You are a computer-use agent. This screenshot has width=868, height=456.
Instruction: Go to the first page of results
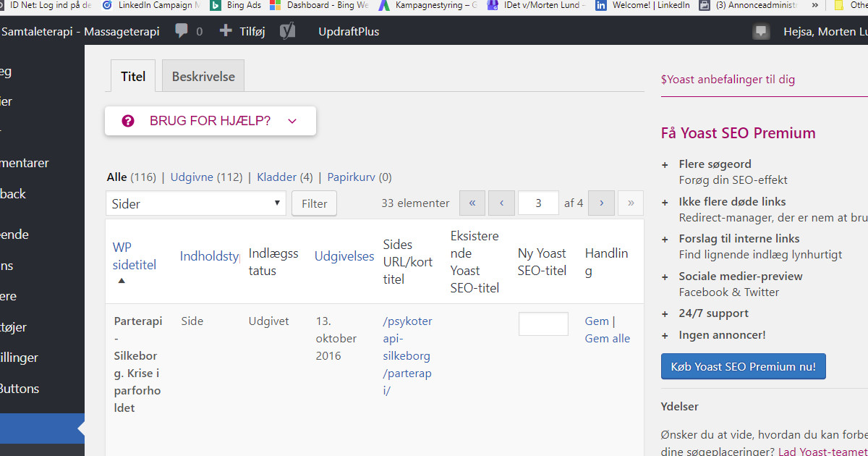tap(472, 203)
